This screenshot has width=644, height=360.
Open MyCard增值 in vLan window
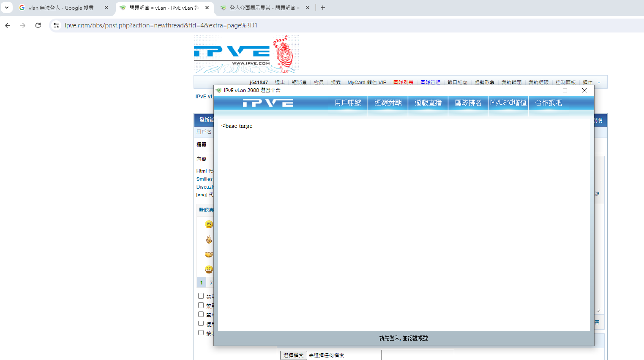pyautogui.click(x=508, y=103)
